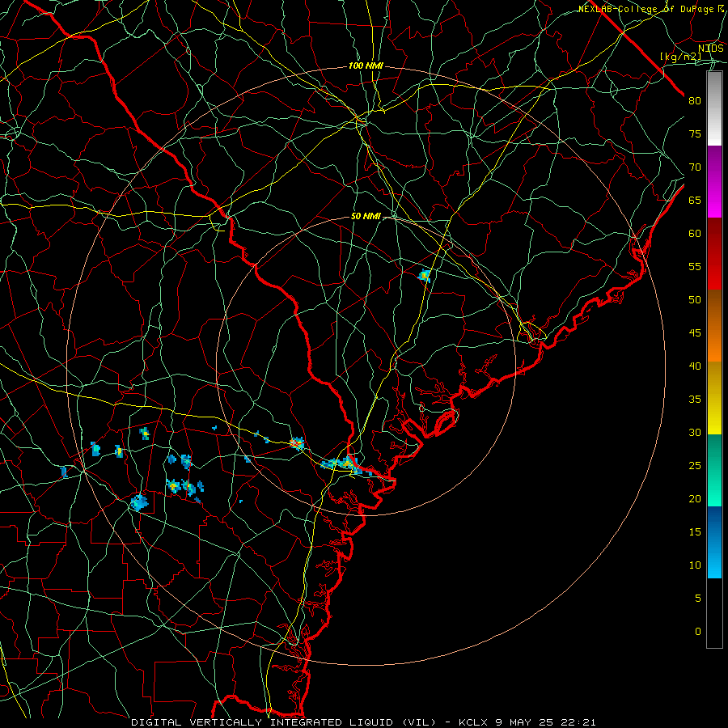The image size is (728, 728).
Task: Pick the purple-magenta segment of the VIL color bar
Action: pyautogui.click(x=714, y=182)
